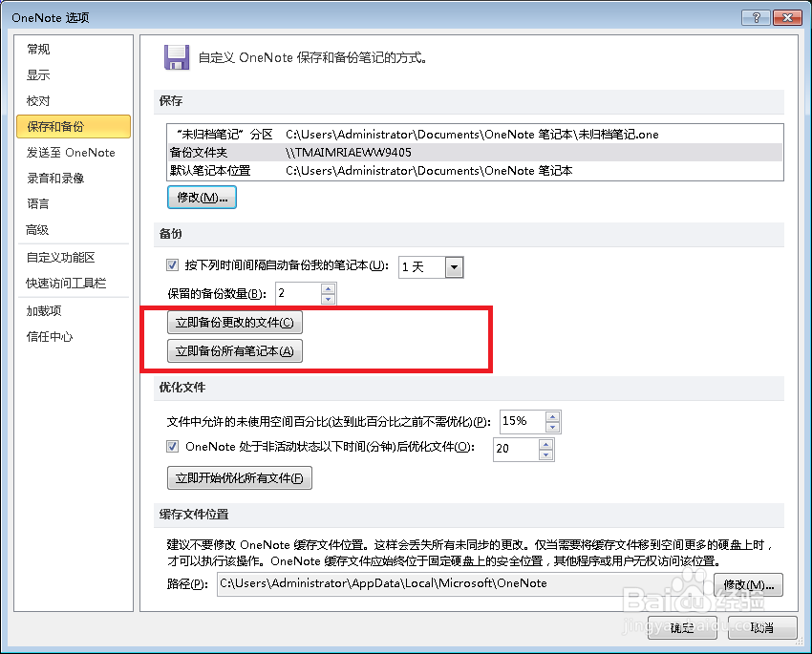Increase the backup count spinner
812x654 pixels.
tap(329, 288)
